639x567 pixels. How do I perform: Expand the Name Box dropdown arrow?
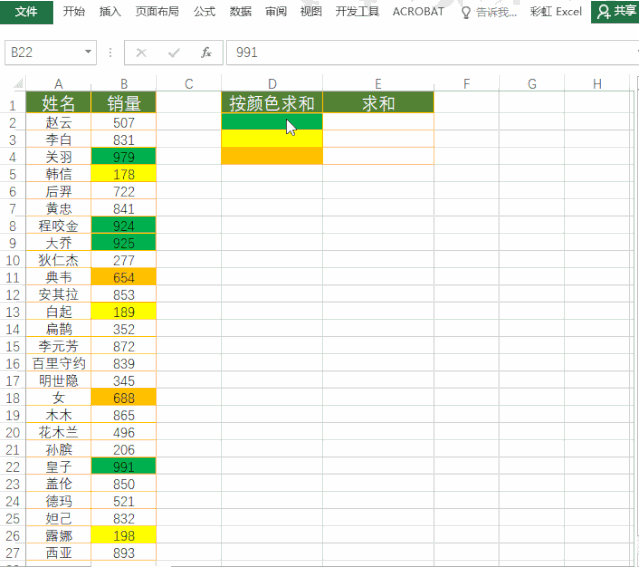pyautogui.click(x=88, y=52)
